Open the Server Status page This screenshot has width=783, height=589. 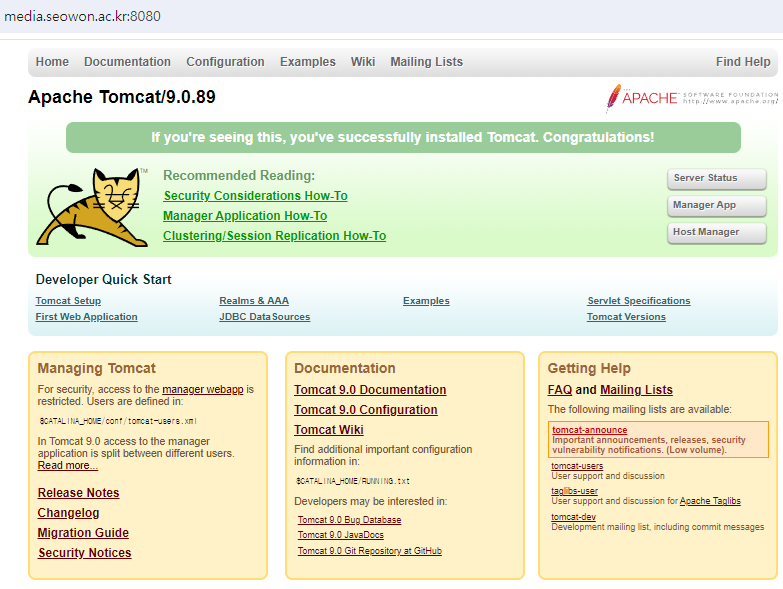coord(716,178)
